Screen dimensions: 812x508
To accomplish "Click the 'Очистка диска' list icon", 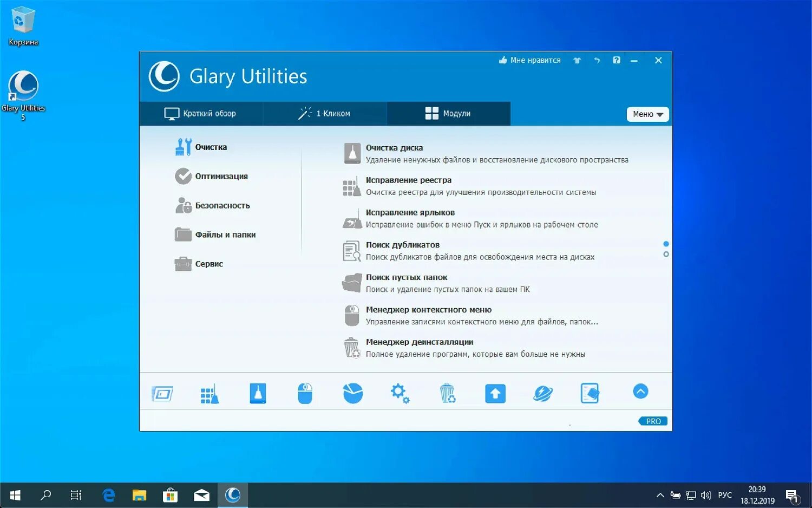I will coord(352,154).
